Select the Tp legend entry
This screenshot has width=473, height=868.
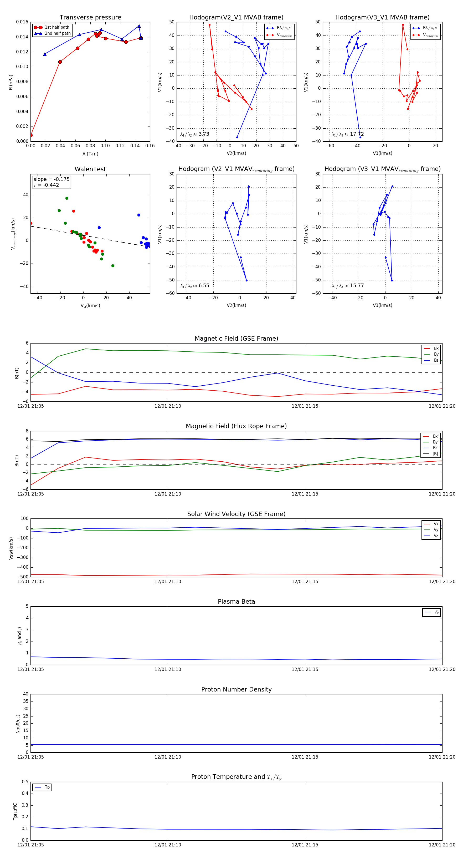[42, 788]
